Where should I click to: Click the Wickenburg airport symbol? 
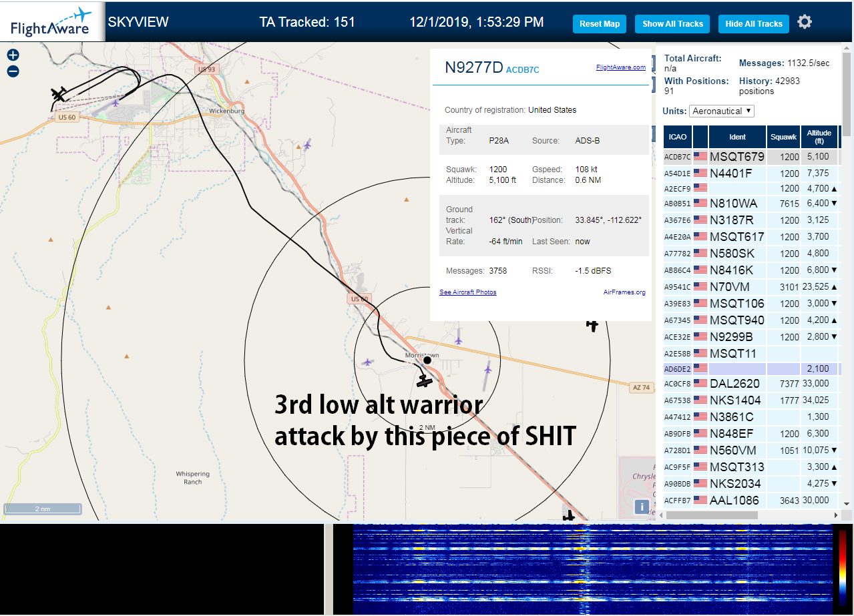116,102
